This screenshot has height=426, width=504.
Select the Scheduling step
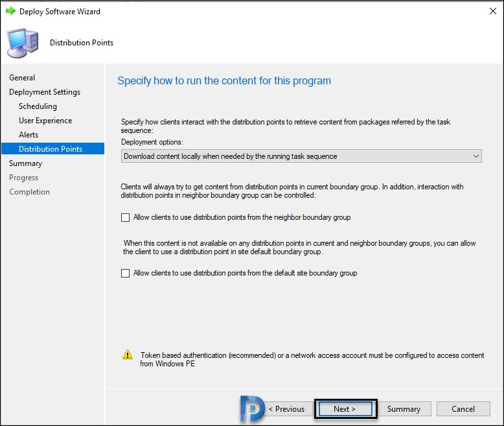coord(38,106)
